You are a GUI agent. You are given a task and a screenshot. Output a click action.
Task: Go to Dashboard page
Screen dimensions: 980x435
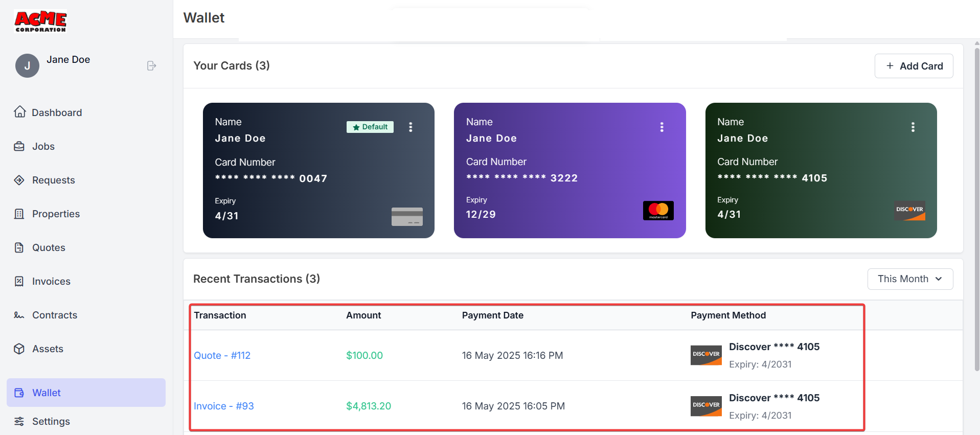(x=57, y=112)
